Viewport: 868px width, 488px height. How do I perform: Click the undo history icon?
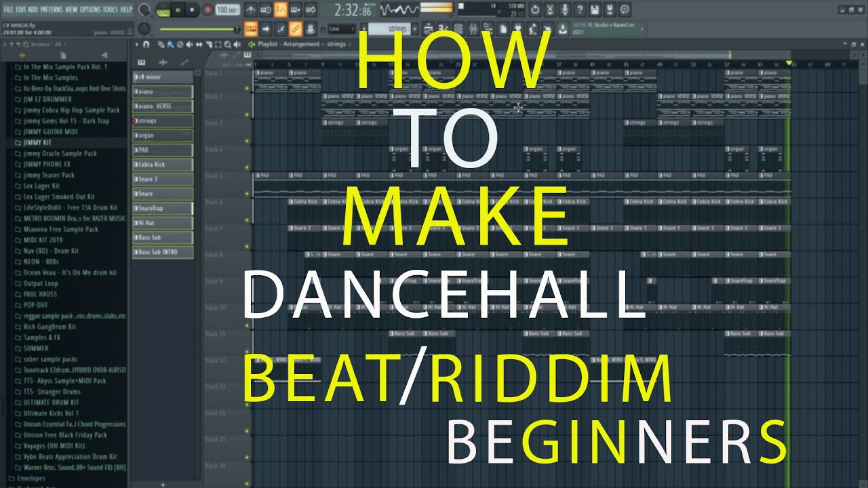coord(534,10)
